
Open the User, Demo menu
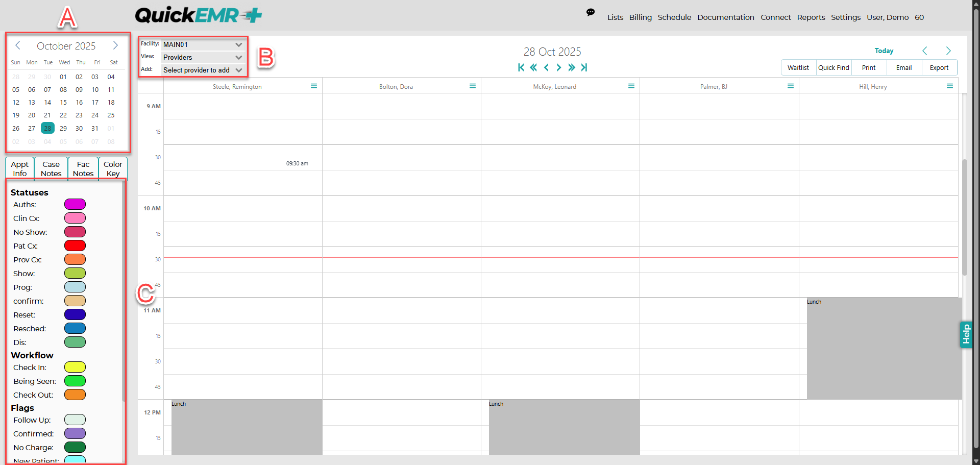(888, 17)
